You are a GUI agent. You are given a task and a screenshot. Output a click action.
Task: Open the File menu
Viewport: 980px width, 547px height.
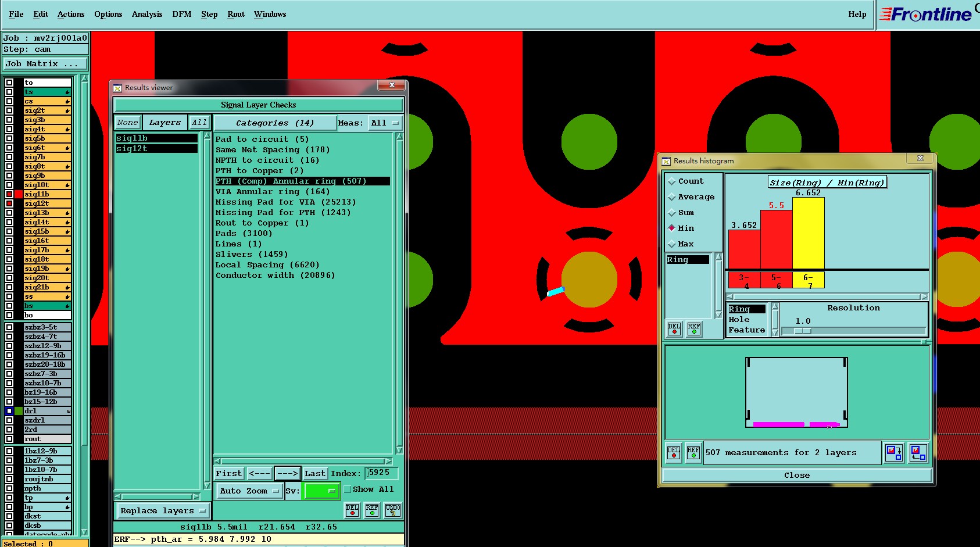point(16,15)
